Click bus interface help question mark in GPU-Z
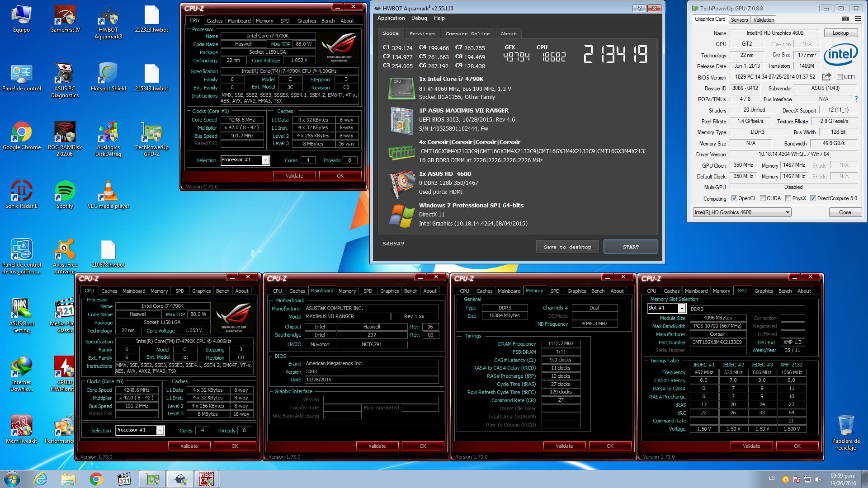The height and width of the screenshot is (488, 868). [x=856, y=99]
